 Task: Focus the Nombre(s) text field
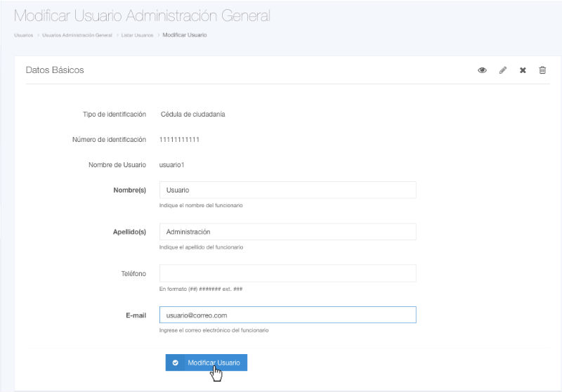[x=287, y=190]
